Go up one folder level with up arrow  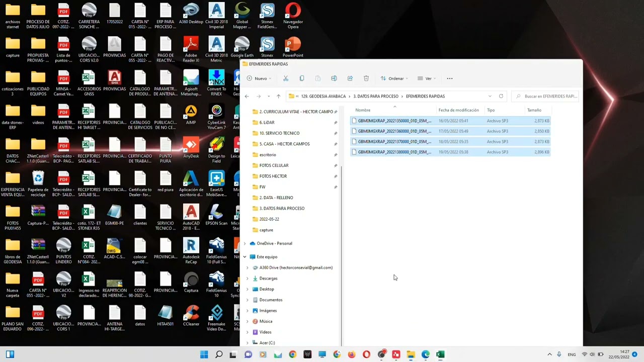278,96
